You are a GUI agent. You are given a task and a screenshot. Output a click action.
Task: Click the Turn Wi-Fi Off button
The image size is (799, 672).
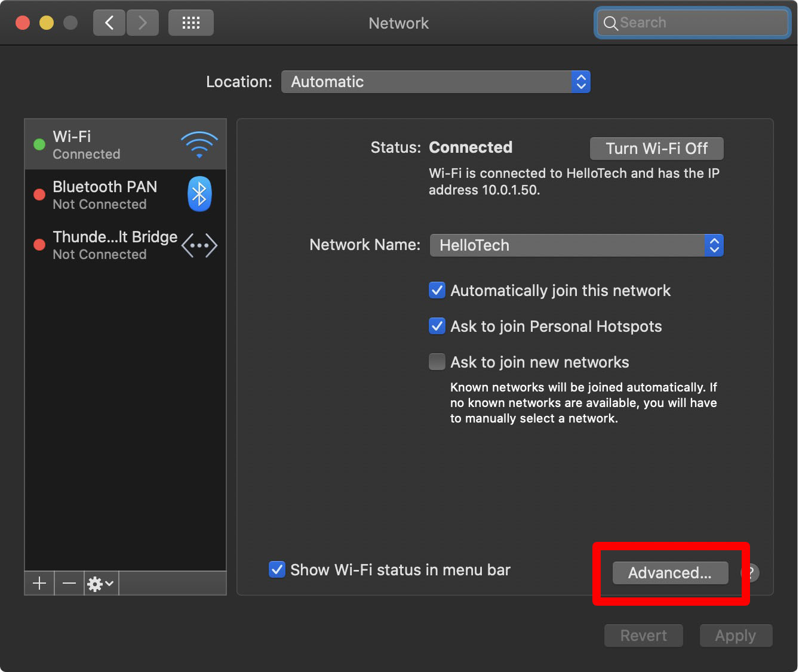click(x=656, y=148)
